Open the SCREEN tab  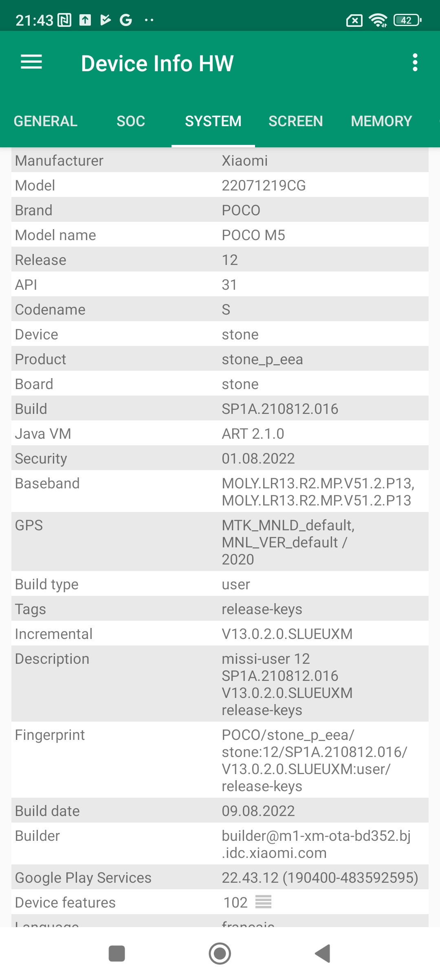(x=295, y=121)
